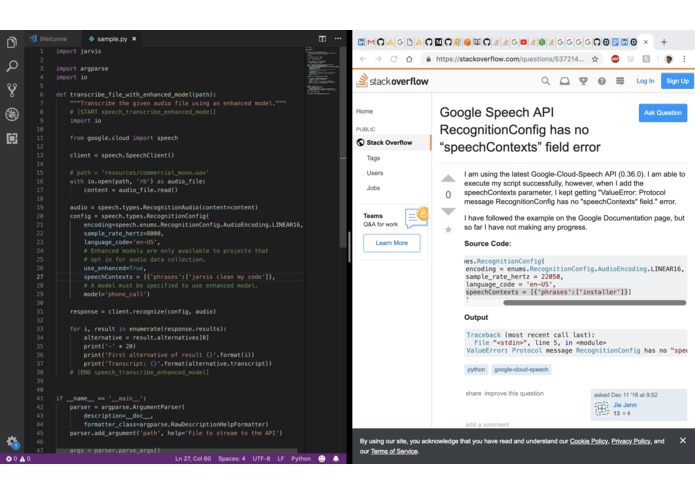Click the Stack Overflow logo
Image resolution: width=695 pixels, height=494 pixels.
point(393,81)
